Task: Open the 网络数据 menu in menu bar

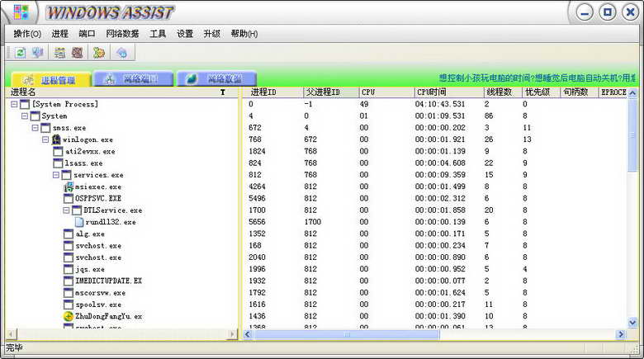Action: pos(122,34)
